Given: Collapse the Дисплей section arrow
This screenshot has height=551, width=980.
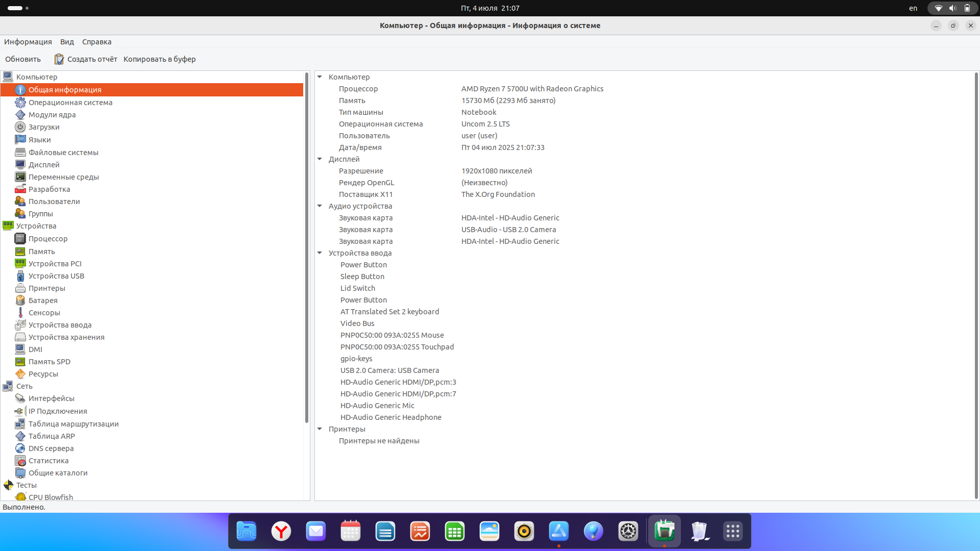Looking at the screenshot, I should pyautogui.click(x=320, y=159).
